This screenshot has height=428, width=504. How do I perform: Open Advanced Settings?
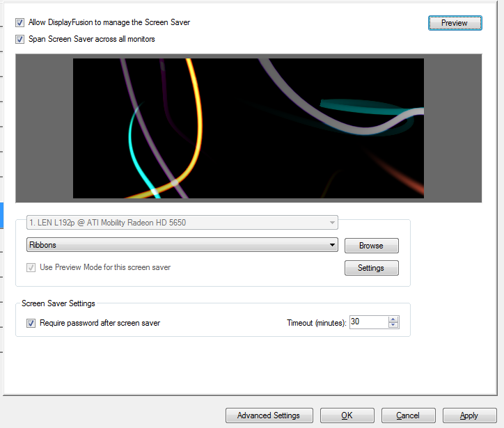269,415
